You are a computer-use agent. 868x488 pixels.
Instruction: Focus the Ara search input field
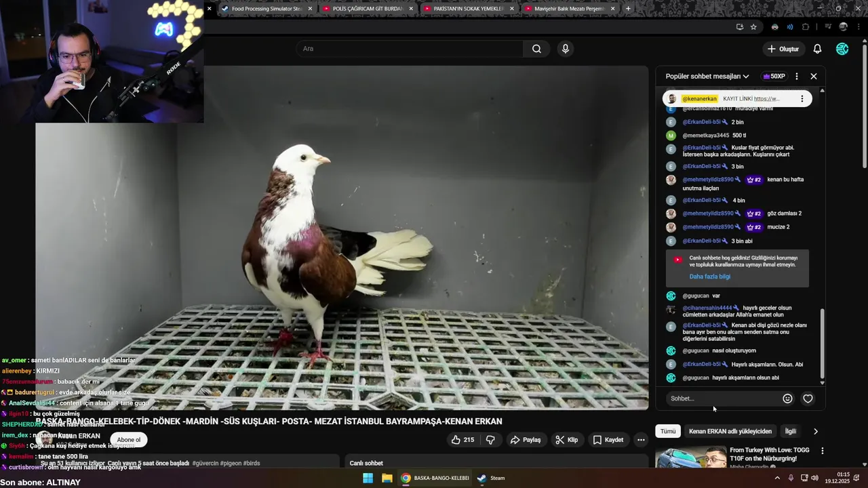(410, 49)
